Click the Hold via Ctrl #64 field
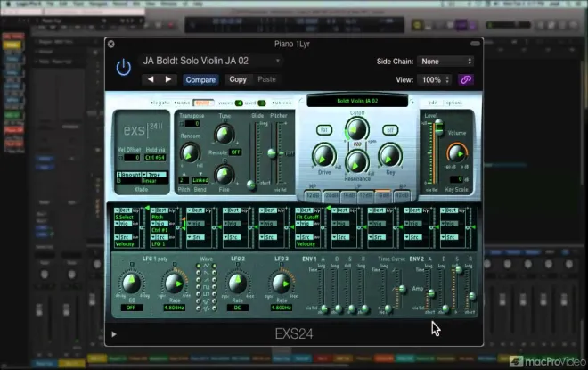 [155, 158]
